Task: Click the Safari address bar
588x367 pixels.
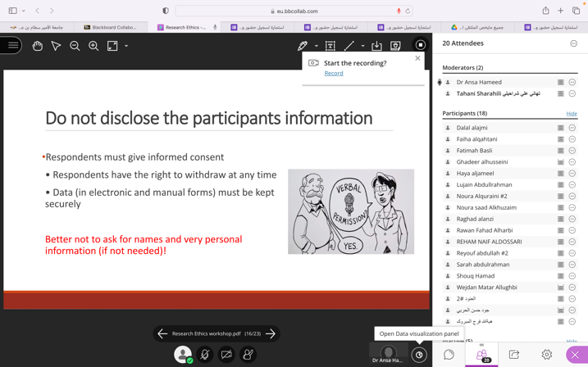Action: coord(294,11)
